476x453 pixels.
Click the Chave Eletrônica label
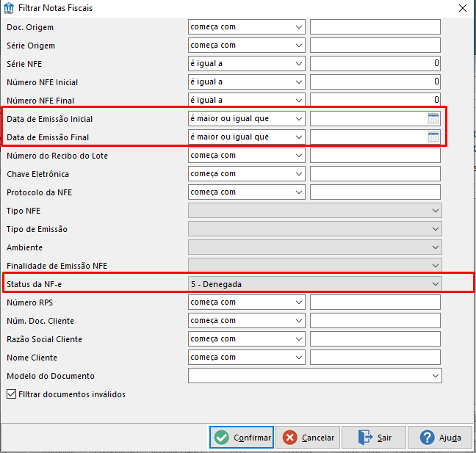[x=37, y=174]
